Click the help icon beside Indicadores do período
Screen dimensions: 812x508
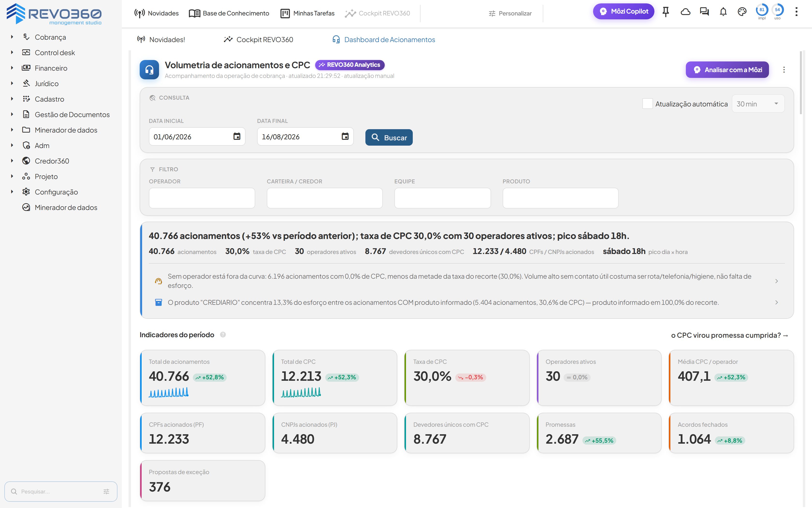pyautogui.click(x=223, y=335)
